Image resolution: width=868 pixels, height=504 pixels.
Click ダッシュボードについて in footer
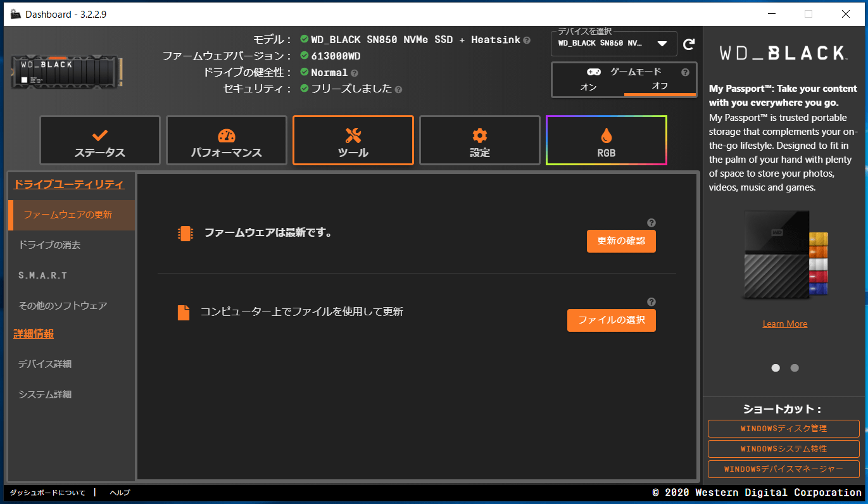pyautogui.click(x=47, y=493)
